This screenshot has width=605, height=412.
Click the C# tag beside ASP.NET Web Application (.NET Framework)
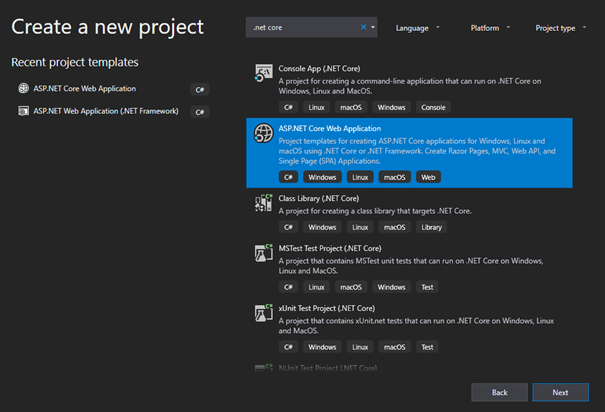pyautogui.click(x=200, y=112)
